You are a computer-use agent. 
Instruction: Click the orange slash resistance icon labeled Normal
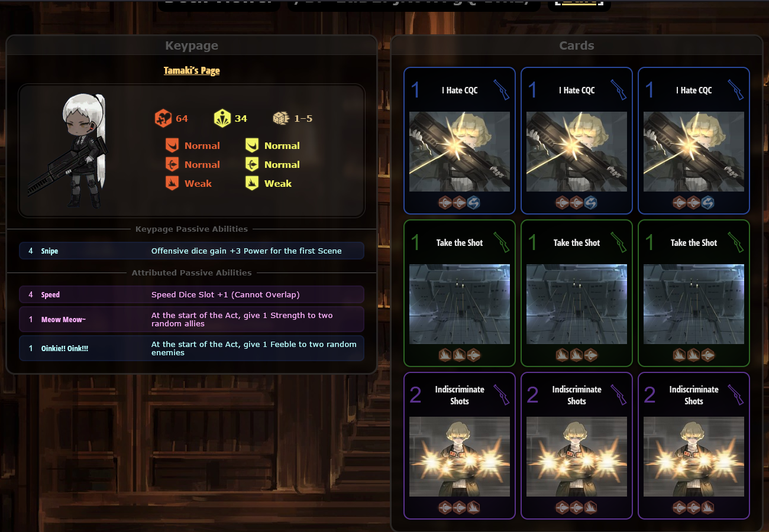(172, 145)
